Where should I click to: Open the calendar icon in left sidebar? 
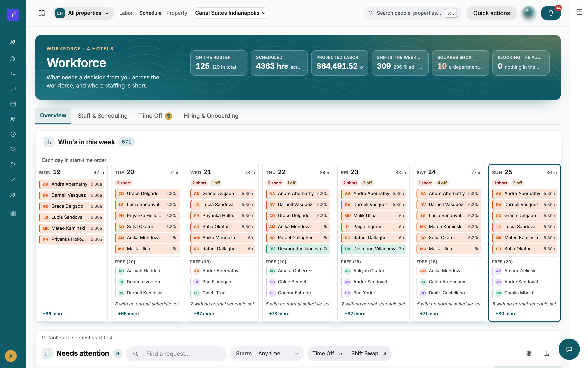tap(13, 104)
